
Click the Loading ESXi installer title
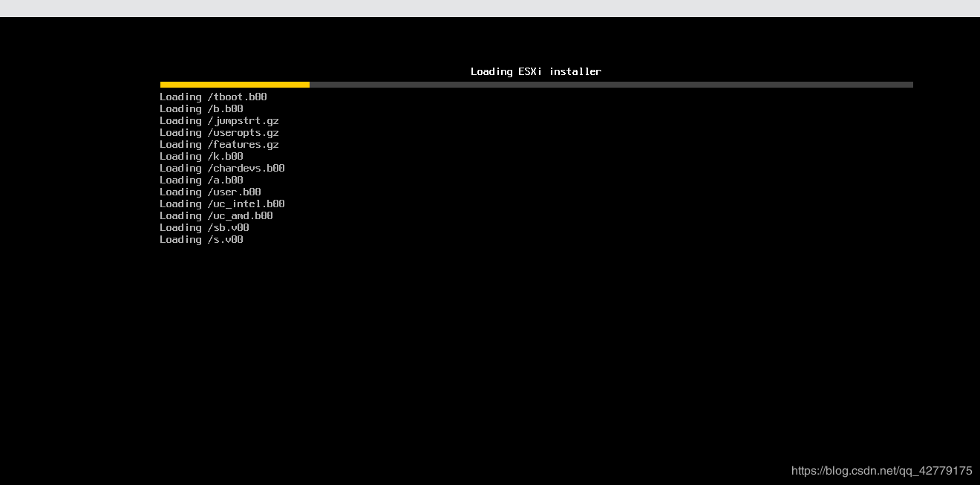coord(535,72)
